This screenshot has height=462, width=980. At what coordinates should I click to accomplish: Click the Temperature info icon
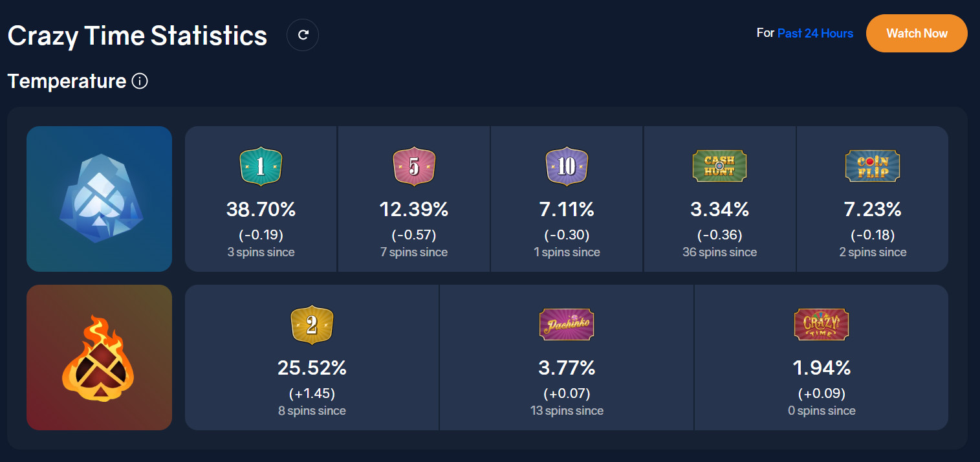[140, 82]
